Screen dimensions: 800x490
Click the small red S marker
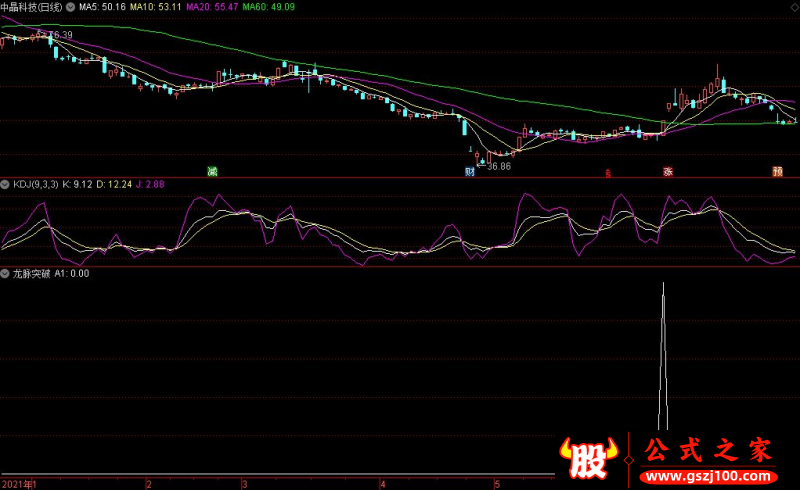point(608,174)
